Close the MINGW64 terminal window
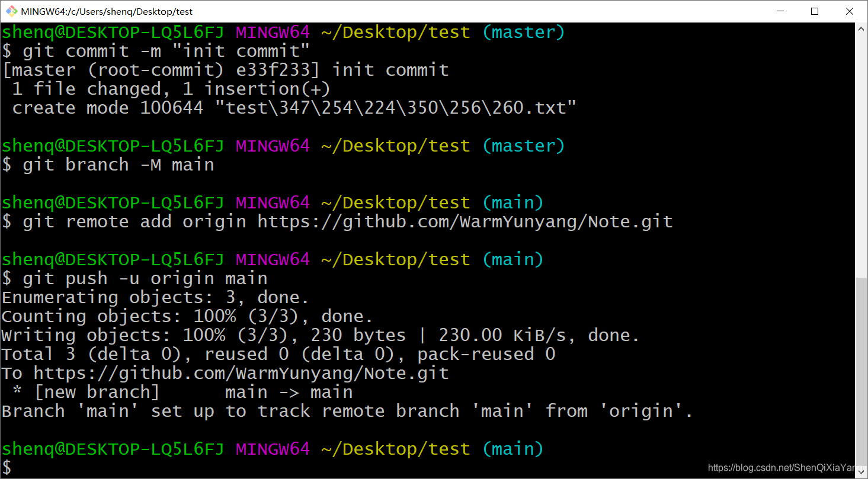Image resolution: width=868 pixels, height=479 pixels. coord(848,11)
